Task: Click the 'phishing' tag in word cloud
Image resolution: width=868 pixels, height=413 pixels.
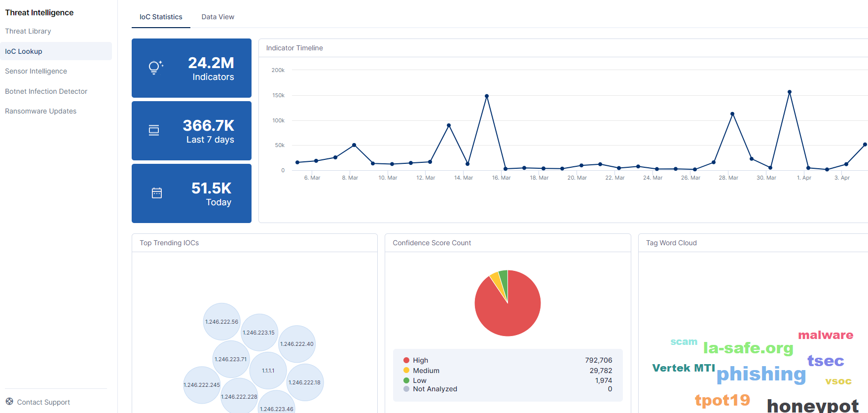Action: click(x=761, y=374)
